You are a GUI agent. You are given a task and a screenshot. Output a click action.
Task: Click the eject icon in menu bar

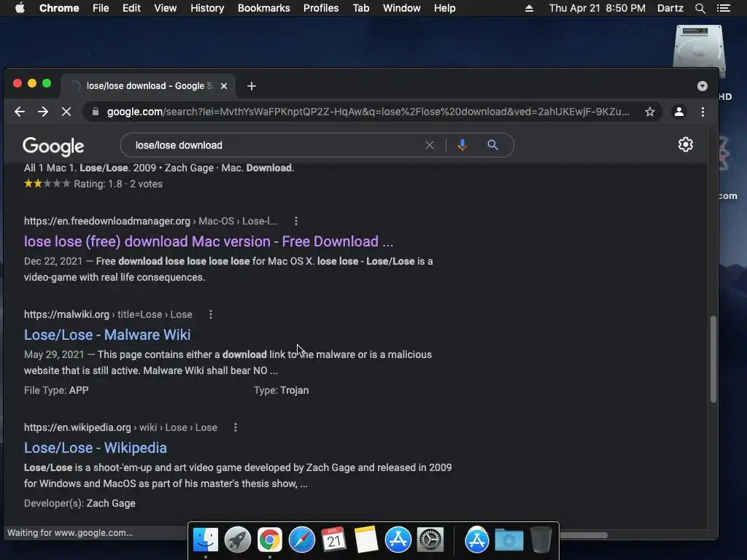pyautogui.click(x=529, y=8)
